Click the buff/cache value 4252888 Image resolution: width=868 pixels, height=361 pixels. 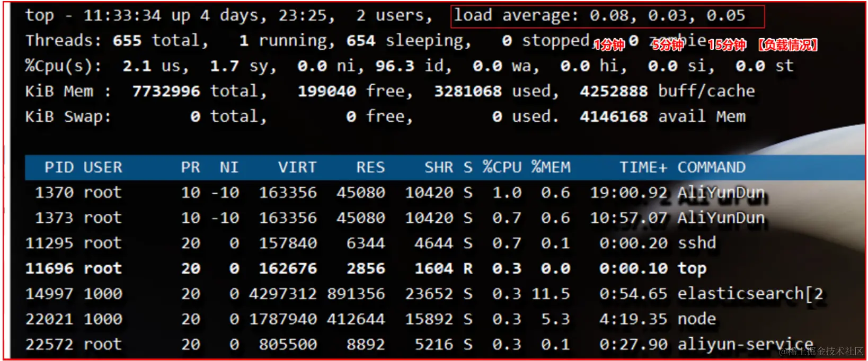click(x=614, y=92)
